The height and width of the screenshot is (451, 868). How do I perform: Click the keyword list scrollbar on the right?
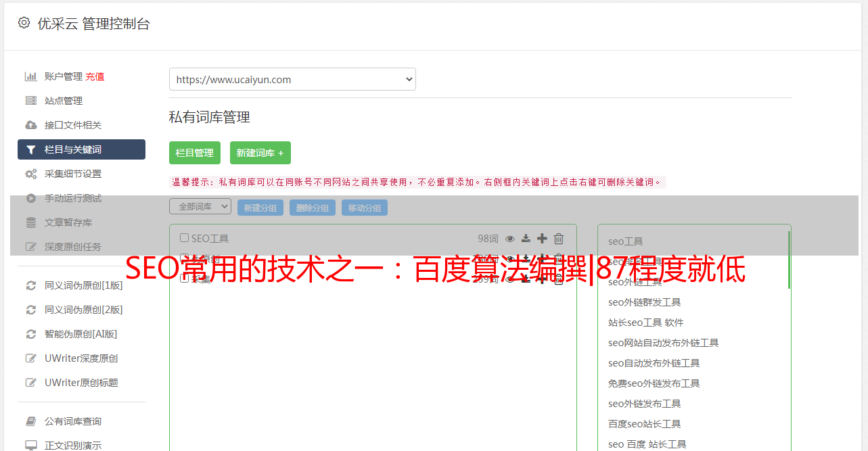tap(789, 260)
